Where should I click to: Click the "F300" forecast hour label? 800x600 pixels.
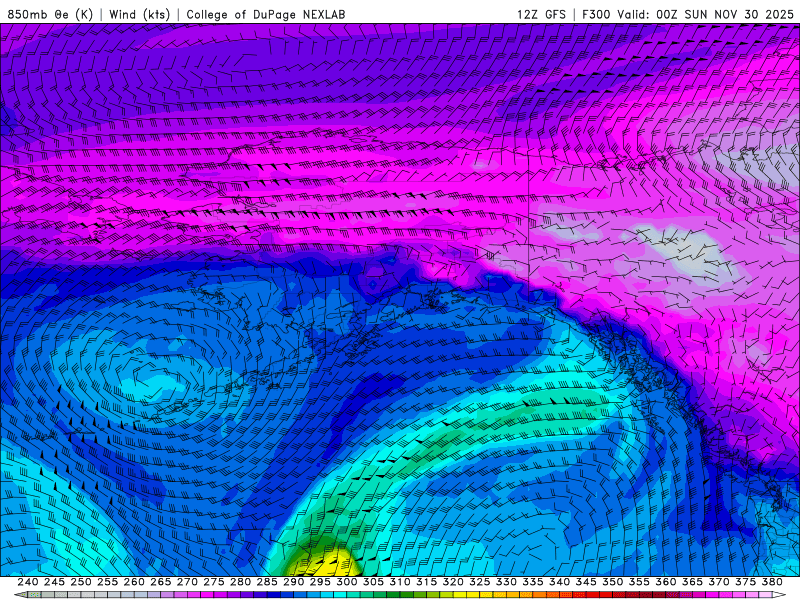click(596, 14)
